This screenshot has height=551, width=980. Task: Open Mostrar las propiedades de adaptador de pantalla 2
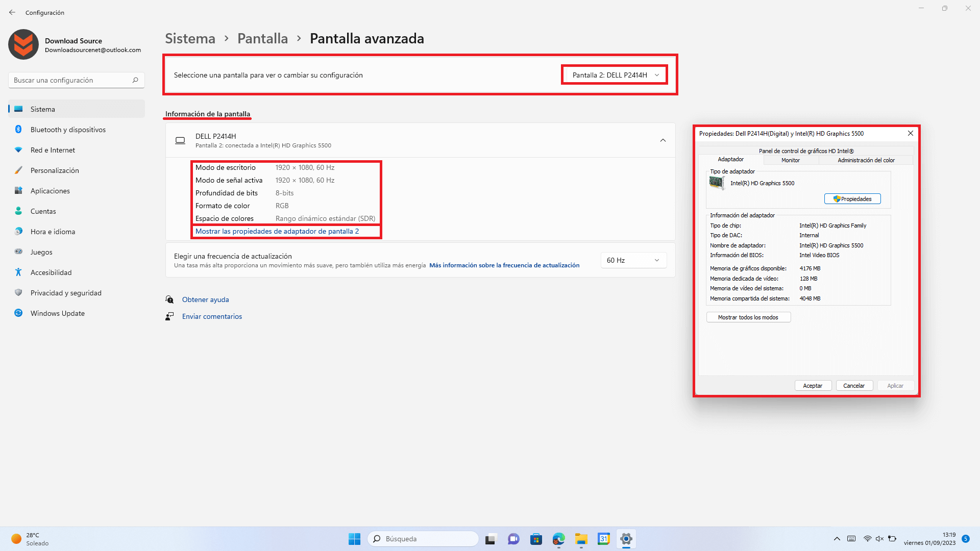pos(277,231)
